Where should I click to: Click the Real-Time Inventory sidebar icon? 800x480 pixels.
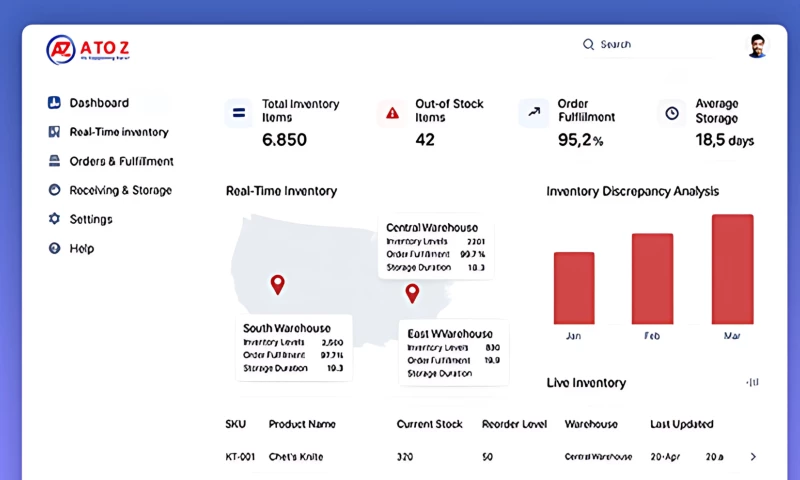54,132
